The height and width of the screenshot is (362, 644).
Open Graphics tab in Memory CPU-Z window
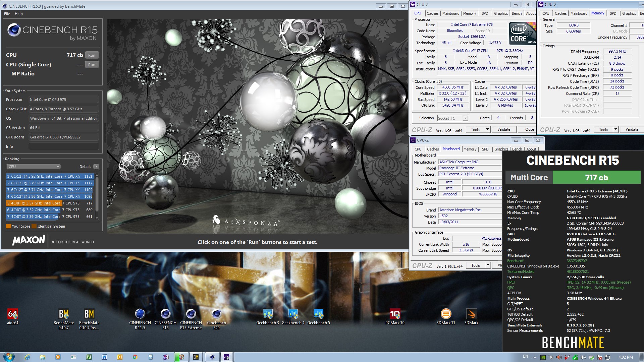629,13
